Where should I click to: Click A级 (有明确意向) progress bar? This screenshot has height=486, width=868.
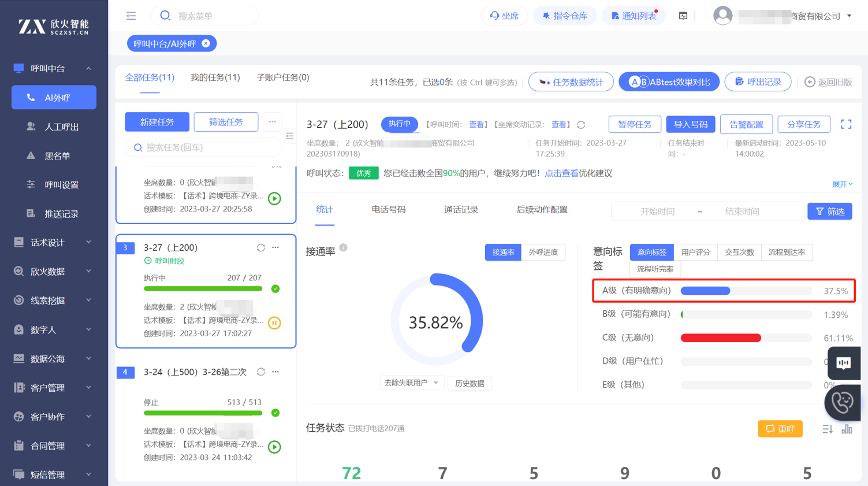[746, 291]
